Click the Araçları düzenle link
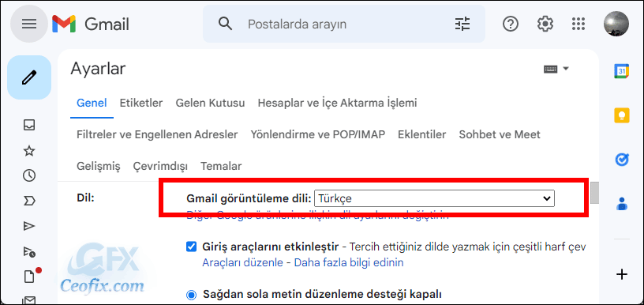 (x=242, y=262)
